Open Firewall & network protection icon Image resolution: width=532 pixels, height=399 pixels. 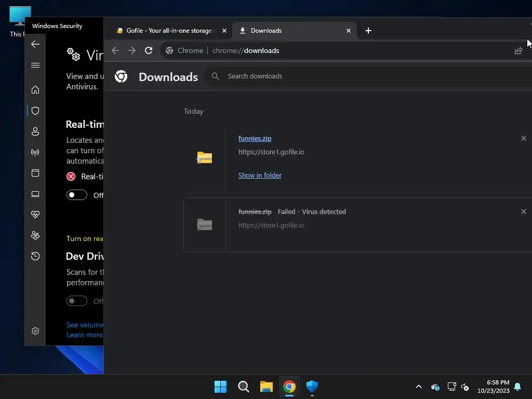click(x=35, y=152)
